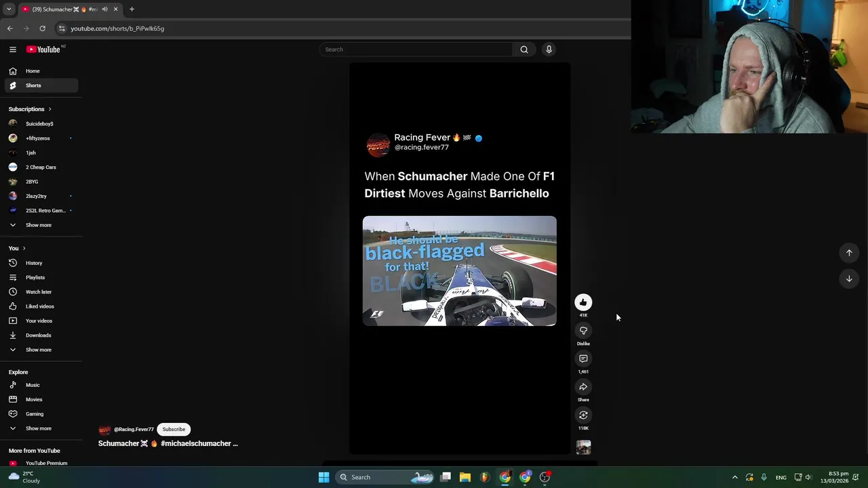Open the ENG language switcher
Screen dimensions: 868x488
pos(781,477)
